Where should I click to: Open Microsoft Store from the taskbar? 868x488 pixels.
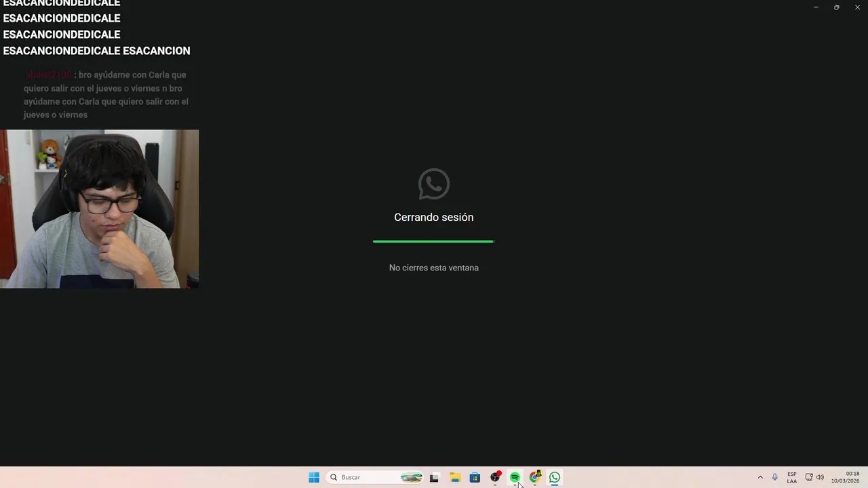(x=475, y=477)
